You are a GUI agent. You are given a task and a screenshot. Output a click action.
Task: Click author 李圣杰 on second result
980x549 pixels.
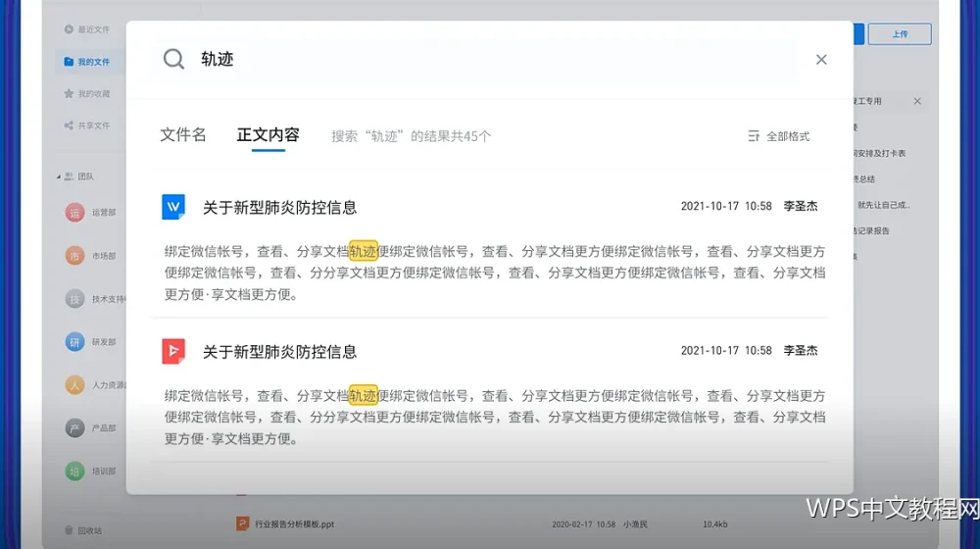[x=801, y=351]
